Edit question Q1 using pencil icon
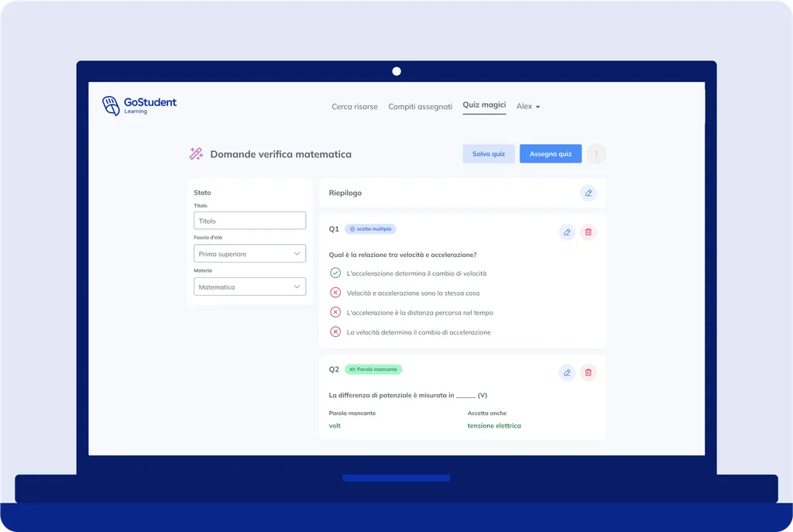This screenshot has width=793, height=532. [x=567, y=232]
